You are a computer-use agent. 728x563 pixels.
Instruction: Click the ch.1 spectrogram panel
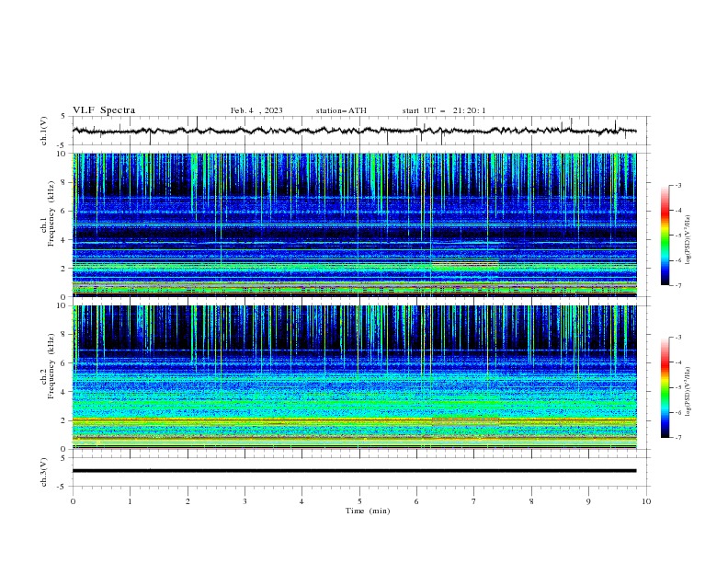(x=355, y=224)
